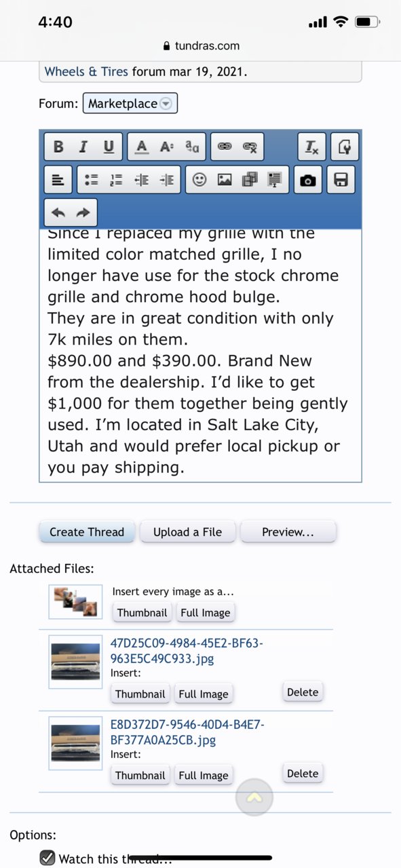Apply underline formatting
401x868 pixels.
coord(109,147)
